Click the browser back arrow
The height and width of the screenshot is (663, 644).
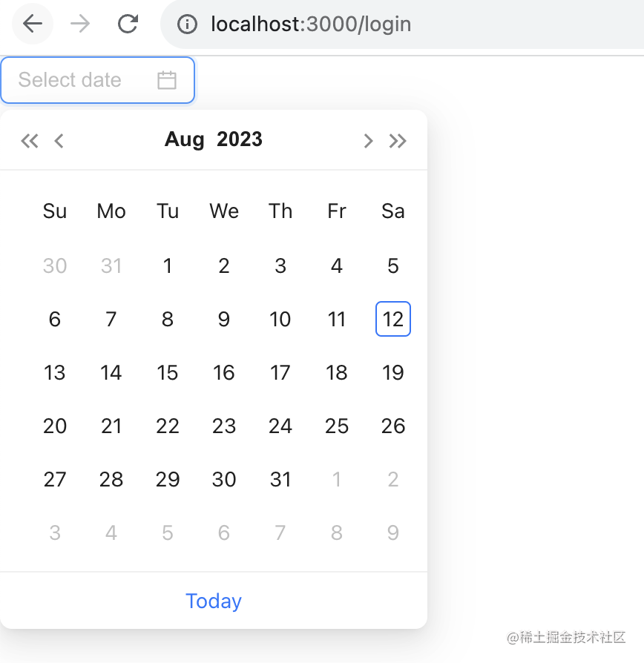[x=33, y=24]
